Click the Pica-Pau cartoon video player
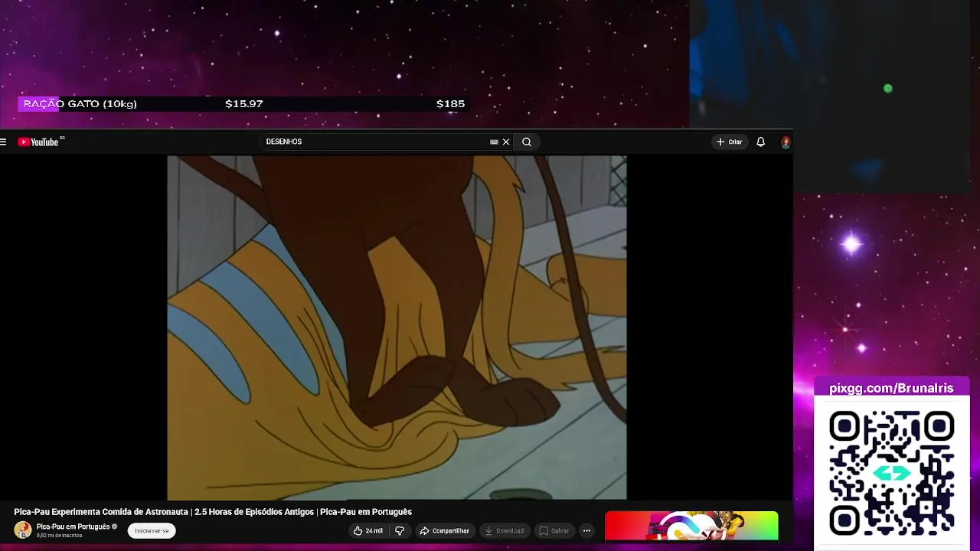980x551 pixels. coord(397,328)
